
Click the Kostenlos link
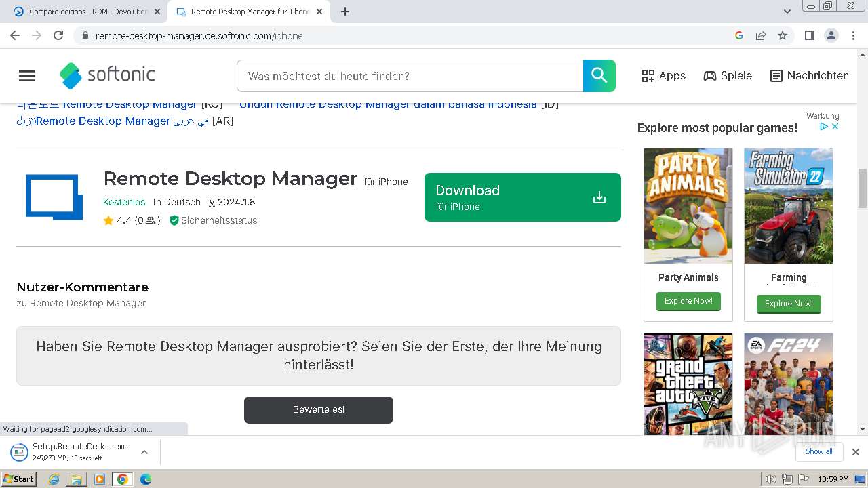[124, 202]
